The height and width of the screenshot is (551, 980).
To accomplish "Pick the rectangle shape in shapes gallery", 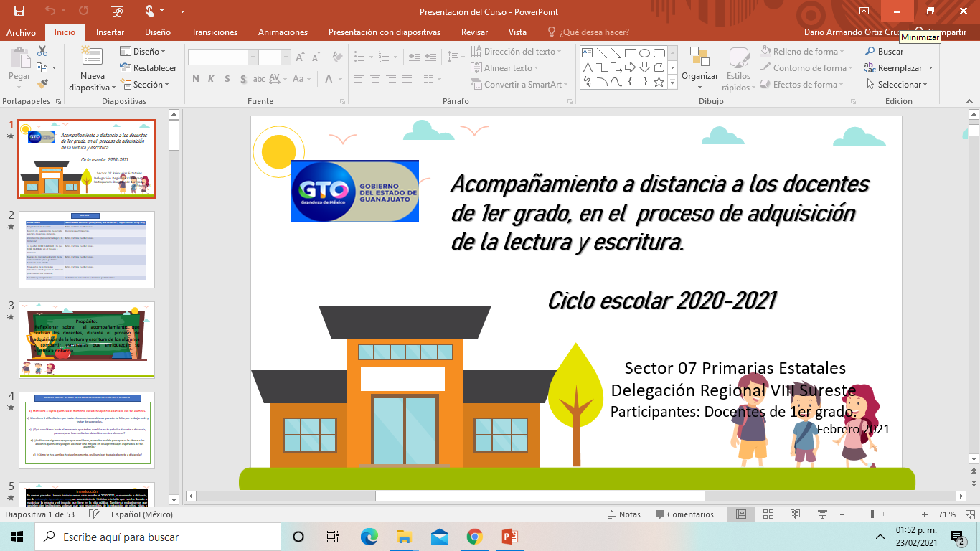I will click(x=630, y=52).
